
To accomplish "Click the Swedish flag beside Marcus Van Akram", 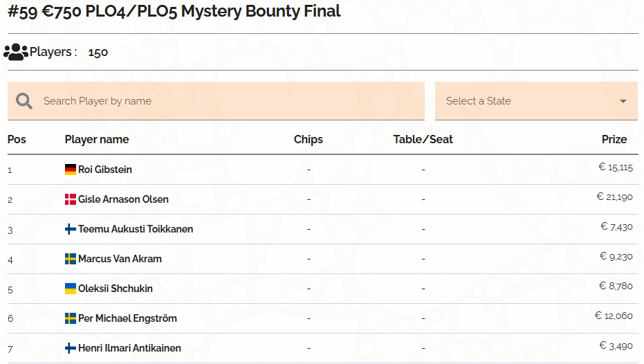I will (x=71, y=259).
